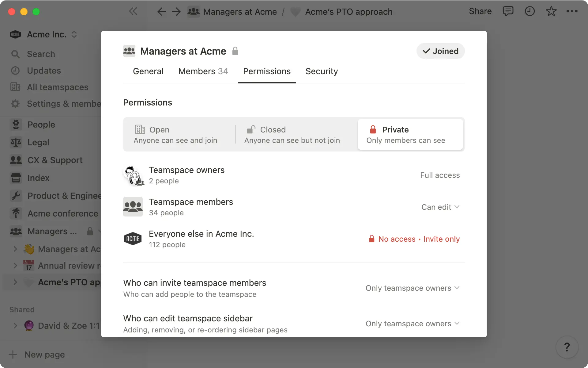Select the Private permission option
The height and width of the screenshot is (368, 588).
pos(410,134)
